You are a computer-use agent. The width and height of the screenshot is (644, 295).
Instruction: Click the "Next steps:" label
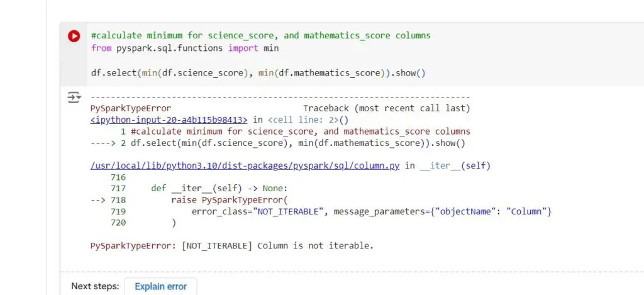click(x=95, y=286)
